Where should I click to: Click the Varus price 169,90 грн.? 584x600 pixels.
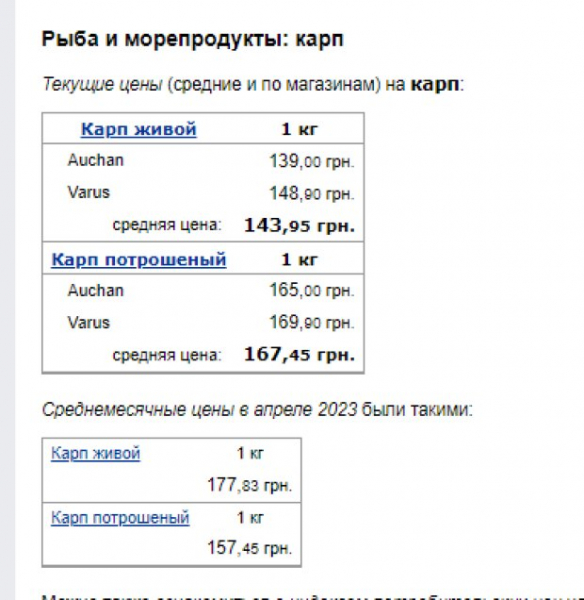coord(312,322)
